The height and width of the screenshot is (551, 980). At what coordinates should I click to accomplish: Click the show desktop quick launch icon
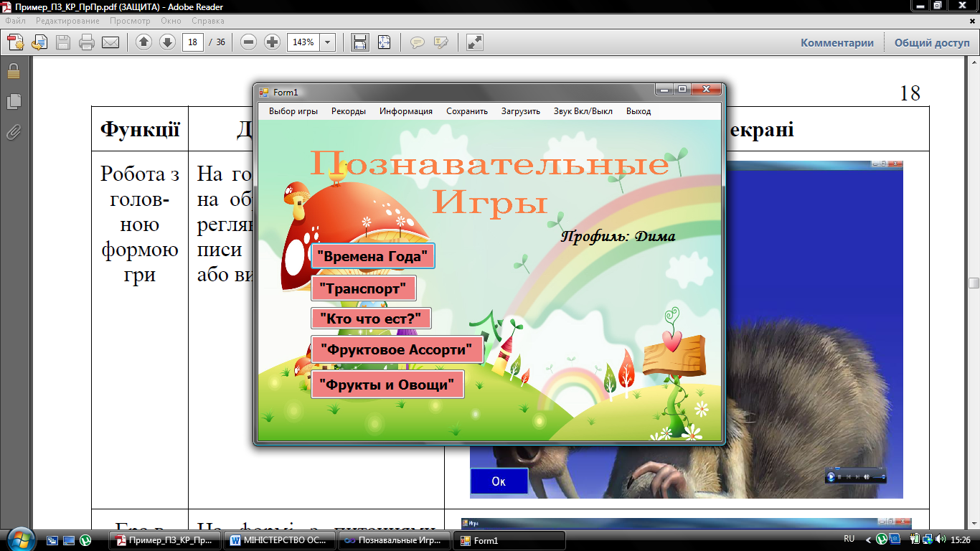(69, 540)
